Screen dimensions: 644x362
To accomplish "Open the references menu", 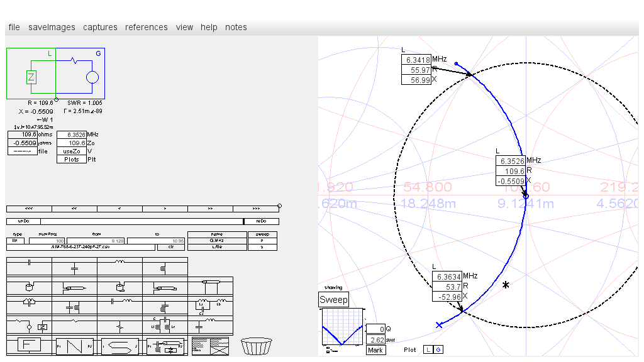I will [146, 27].
